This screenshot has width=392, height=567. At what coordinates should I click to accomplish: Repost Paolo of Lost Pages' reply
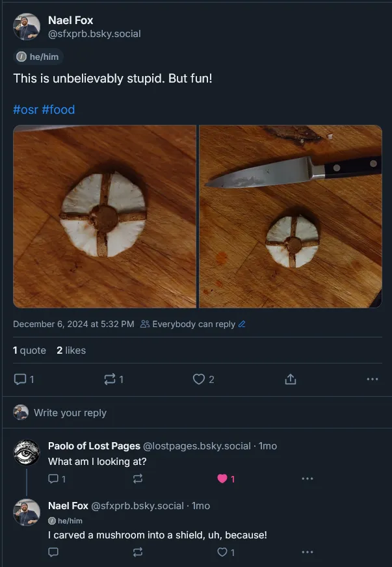(137, 479)
